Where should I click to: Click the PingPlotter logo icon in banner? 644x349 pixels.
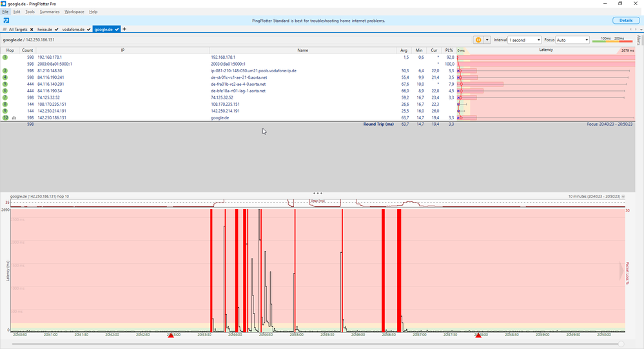(x=6, y=21)
